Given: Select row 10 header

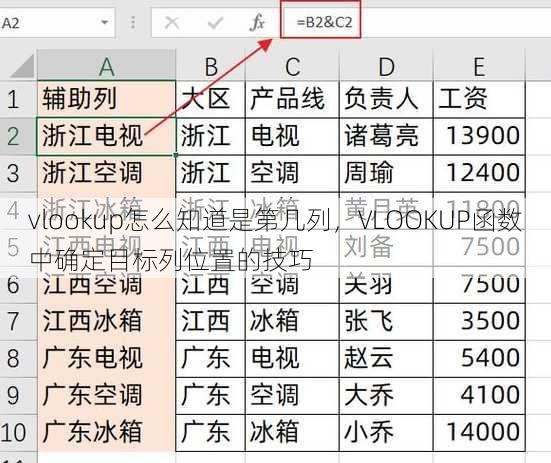Looking at the screenshot, I should coord(18,433).
